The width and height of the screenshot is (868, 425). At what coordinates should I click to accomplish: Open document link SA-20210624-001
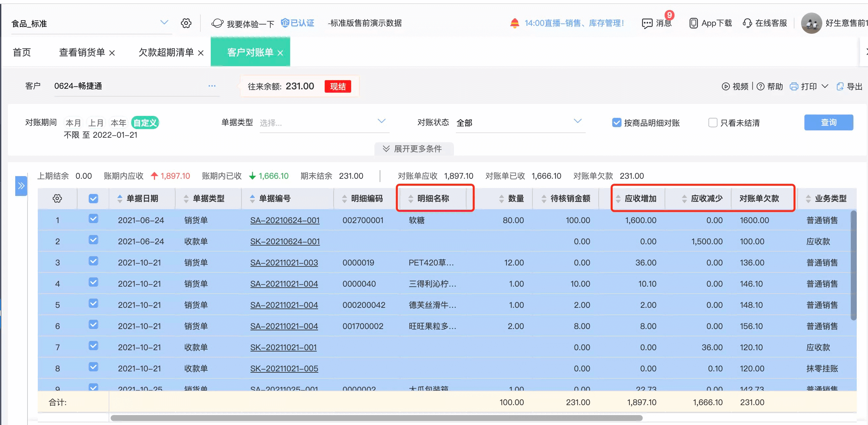(x=285, y=220)
